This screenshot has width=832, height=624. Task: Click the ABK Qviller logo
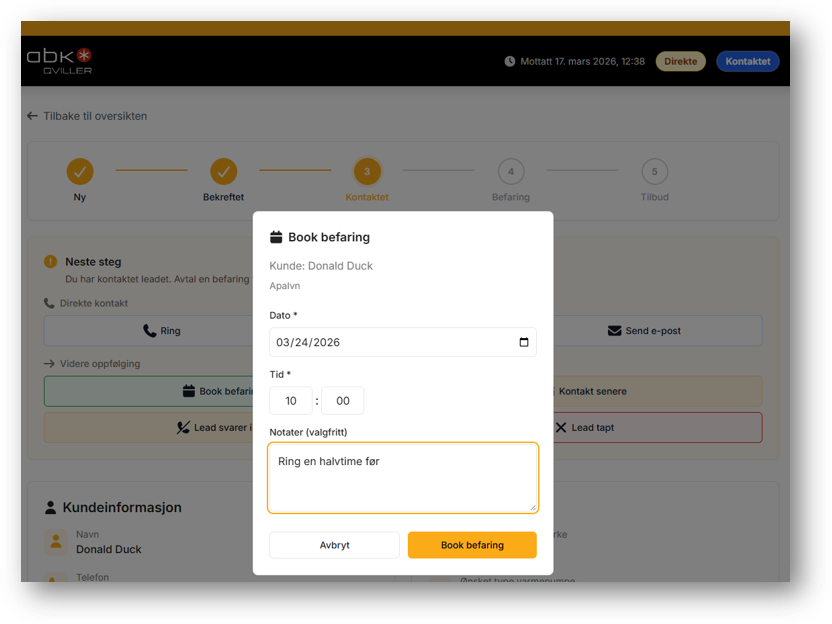pyautogui.click(x=59, y=60)
